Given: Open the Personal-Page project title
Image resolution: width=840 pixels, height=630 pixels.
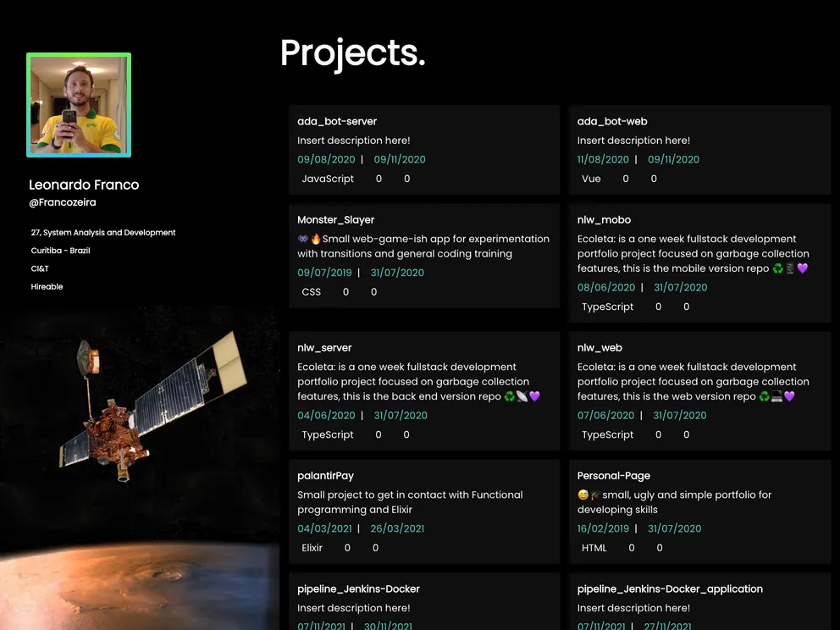Looking at the screenshot, I should pos(614,475).
